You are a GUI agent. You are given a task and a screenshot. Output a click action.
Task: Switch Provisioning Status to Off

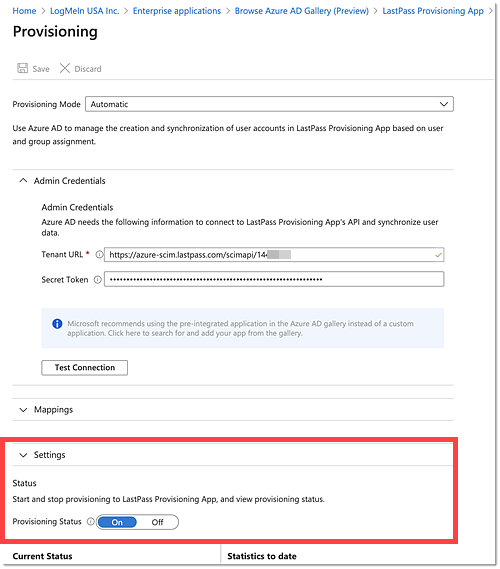click(157, 522)
